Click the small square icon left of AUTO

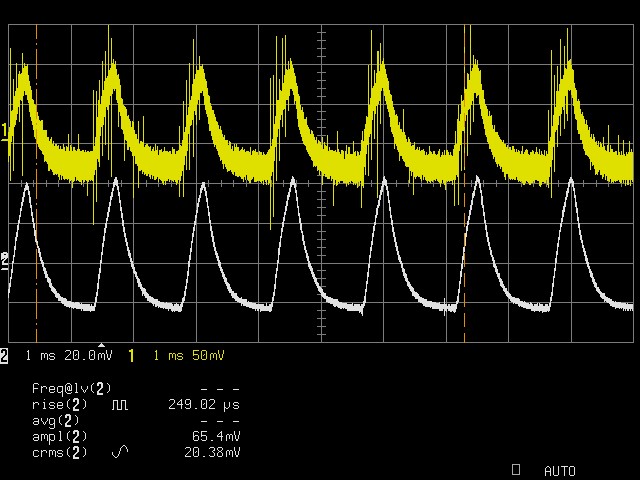[516, 469]
